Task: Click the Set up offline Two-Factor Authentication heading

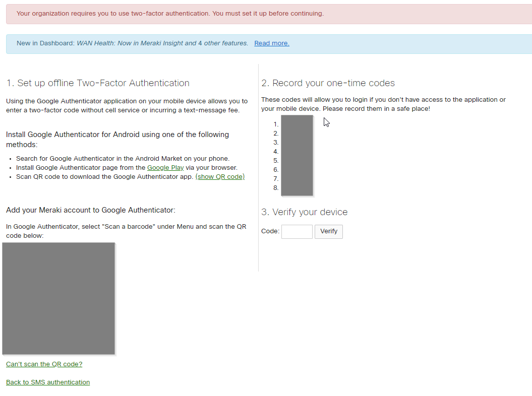Action: (98, 83)
